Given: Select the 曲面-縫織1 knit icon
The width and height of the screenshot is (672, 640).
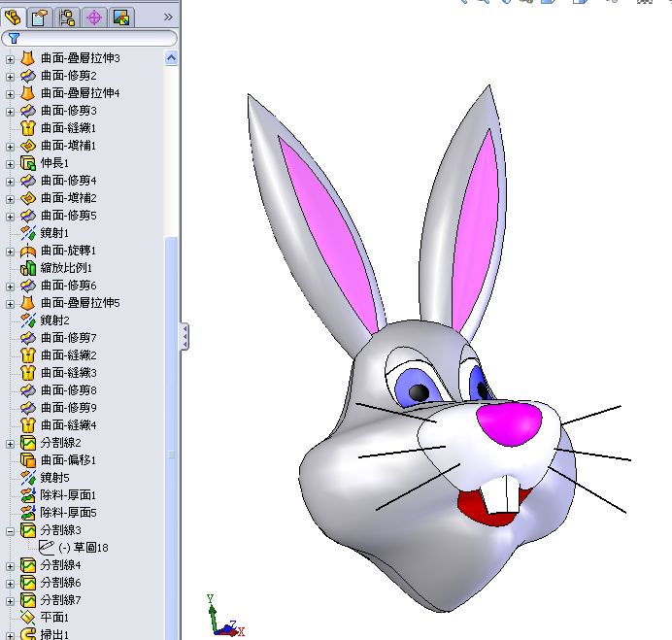Looking at the screenshot, I should pos(28,128).
